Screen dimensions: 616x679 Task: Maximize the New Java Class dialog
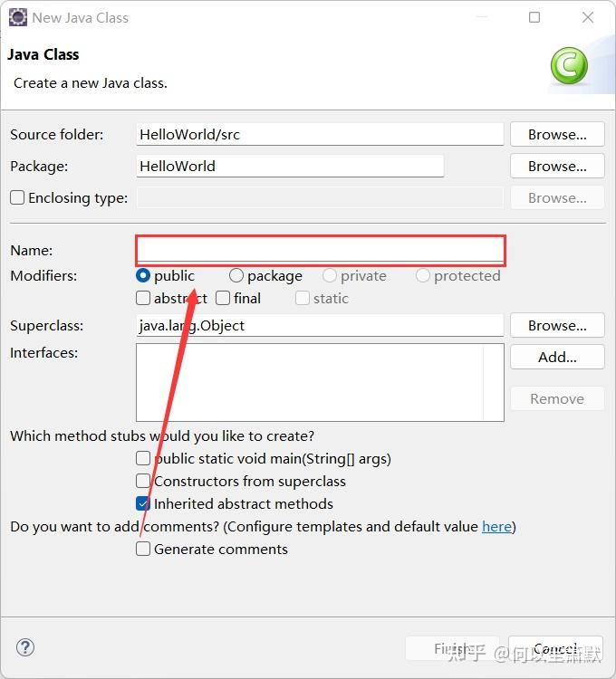[534, 17]
